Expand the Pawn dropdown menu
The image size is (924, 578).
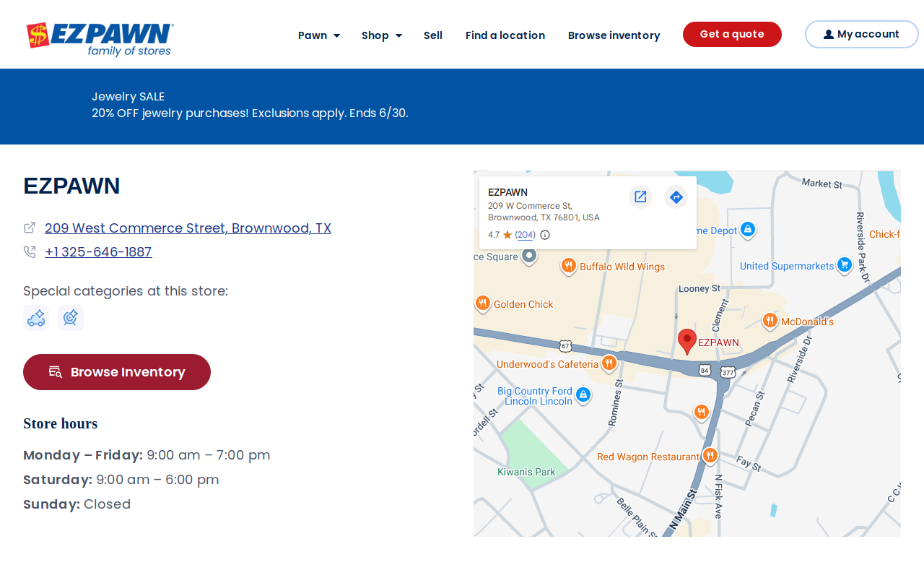coord(319,35)
